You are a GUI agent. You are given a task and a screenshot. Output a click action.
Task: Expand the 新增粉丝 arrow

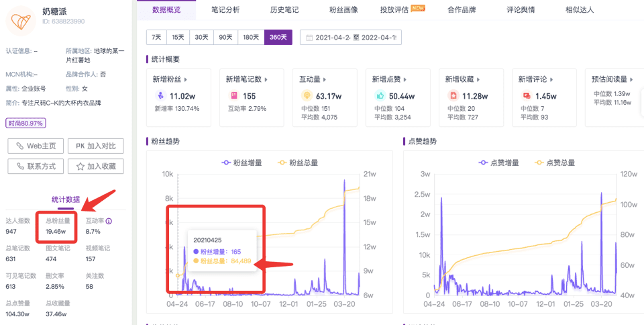[x=185, y=80]
